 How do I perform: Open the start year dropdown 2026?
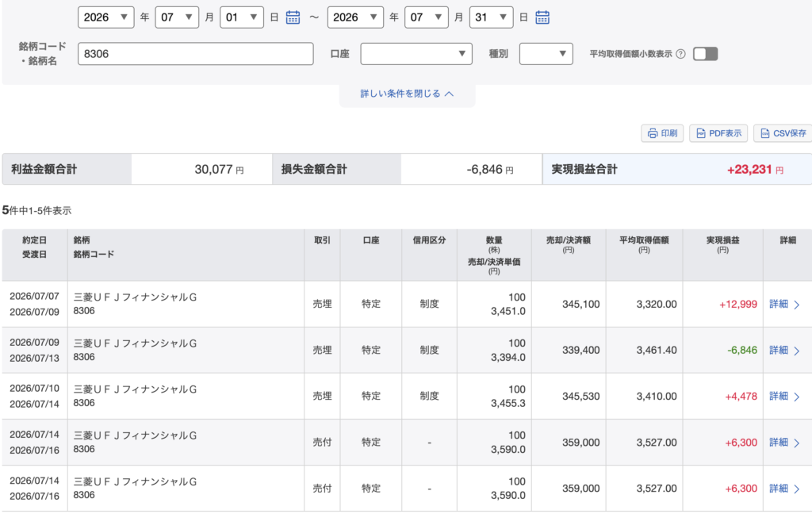[x=106, y=17]
